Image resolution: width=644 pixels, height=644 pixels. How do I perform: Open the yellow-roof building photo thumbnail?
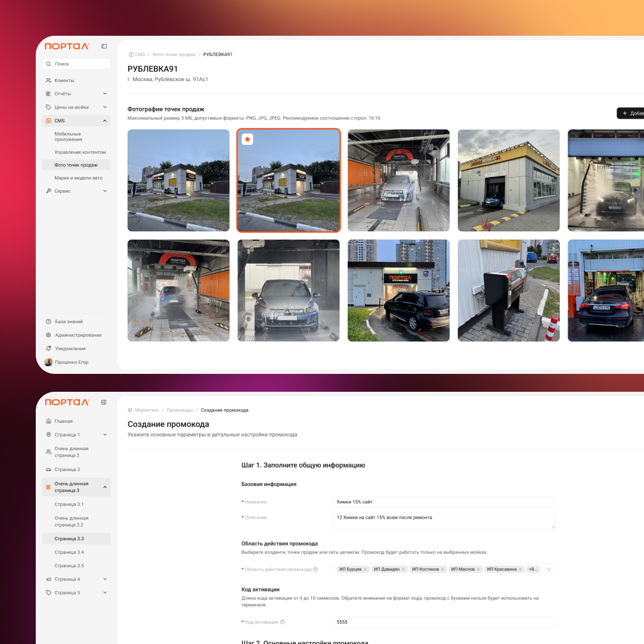tap(509, 180)
